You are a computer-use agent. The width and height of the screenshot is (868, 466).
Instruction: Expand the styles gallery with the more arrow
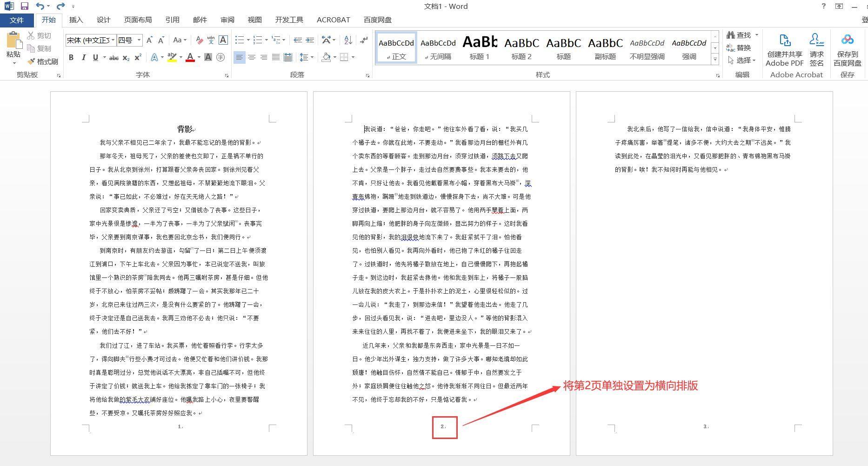715,60
